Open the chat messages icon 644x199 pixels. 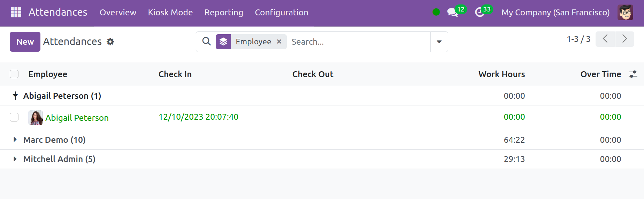(x=452, y=12)
